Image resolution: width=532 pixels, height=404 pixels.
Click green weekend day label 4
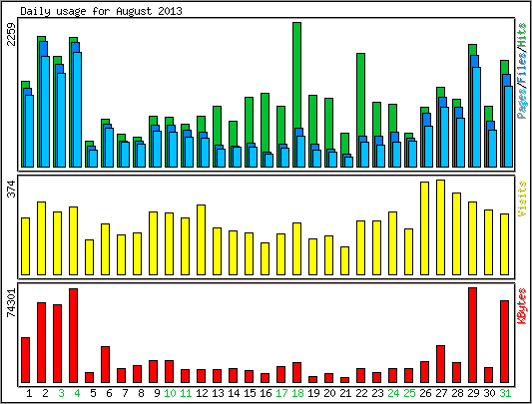click(77, 393)
